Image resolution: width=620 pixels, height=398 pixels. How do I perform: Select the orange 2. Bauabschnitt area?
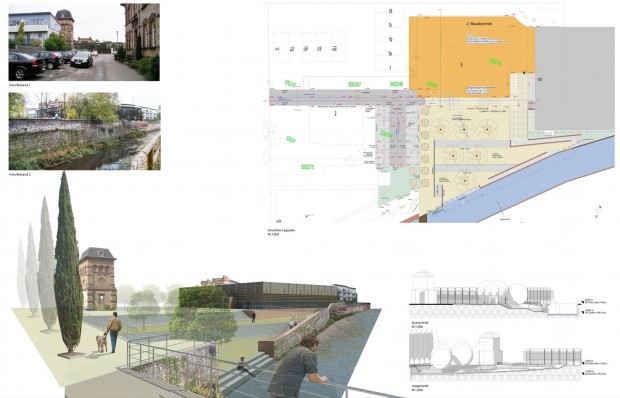pos(471,57)
